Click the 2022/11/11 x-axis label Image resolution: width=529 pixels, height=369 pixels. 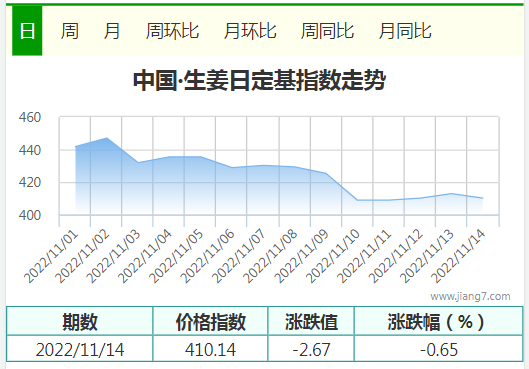364,257
